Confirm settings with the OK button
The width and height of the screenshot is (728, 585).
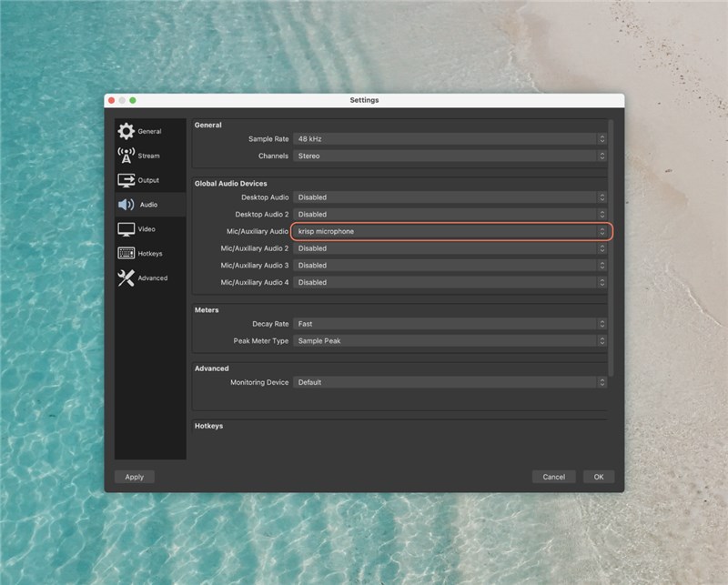point(599,477)
